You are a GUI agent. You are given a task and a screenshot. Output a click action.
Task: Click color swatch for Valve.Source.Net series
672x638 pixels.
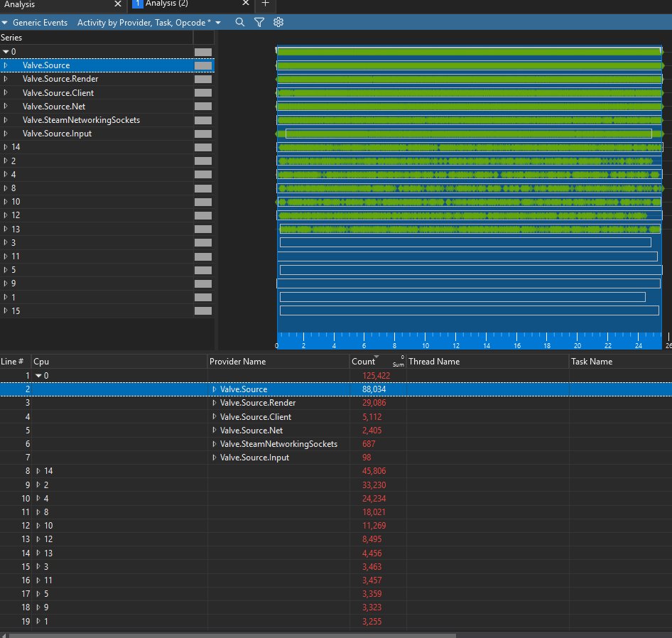[x=203, y=107]
